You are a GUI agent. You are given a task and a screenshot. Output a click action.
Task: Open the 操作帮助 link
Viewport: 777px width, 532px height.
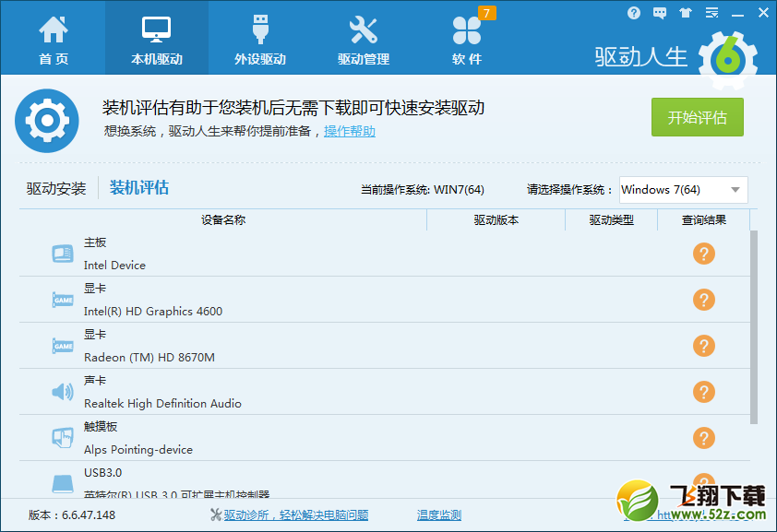[350, 131]
